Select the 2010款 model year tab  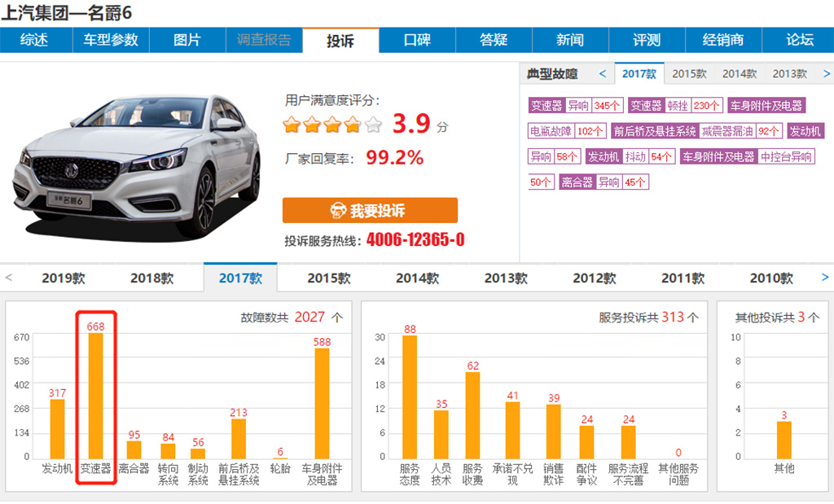[x=770, y=278]
